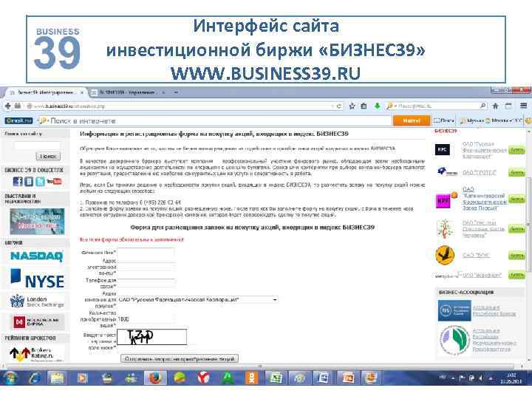The image size is (532, 399).
Task: Click the Mail.ru toolbar logo
Action: tap(18, 120)
